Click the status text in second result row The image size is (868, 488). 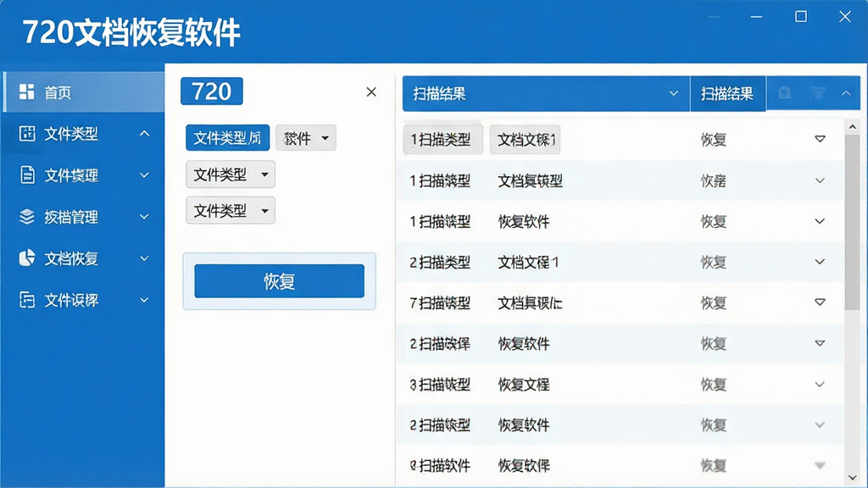pyautogui.click(x=713, y=181)
